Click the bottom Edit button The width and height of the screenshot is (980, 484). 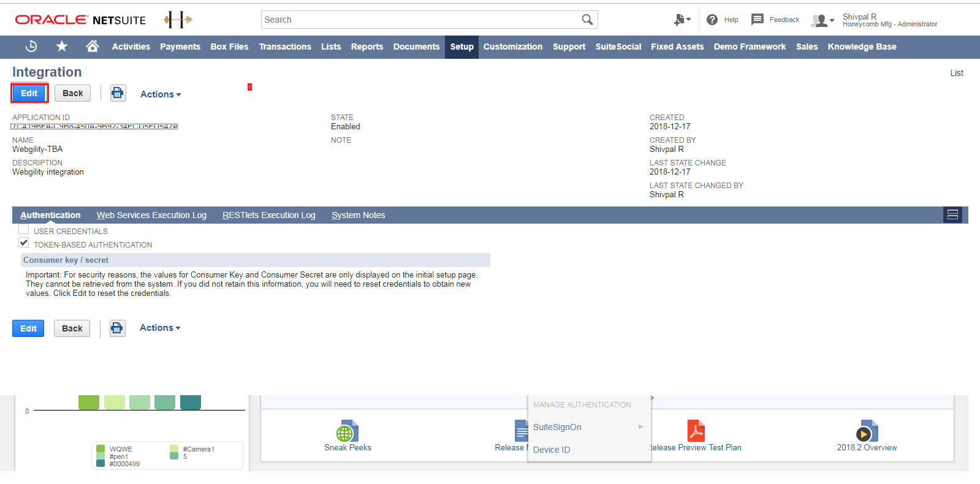[28, 328]
